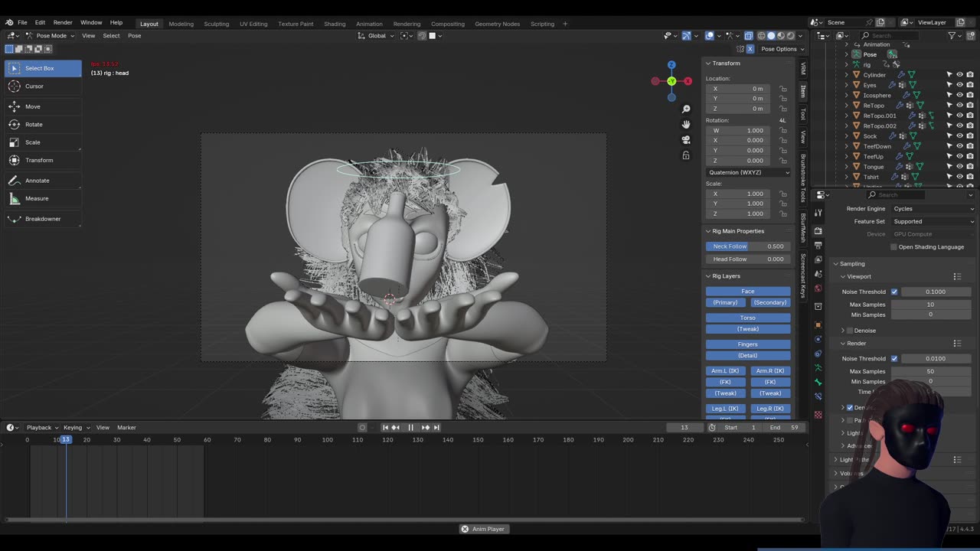Image resolution: width=980 pixels, height=551 pixels.
Task: Click the Anim Player button in status bar
Action: click(483, 529)
